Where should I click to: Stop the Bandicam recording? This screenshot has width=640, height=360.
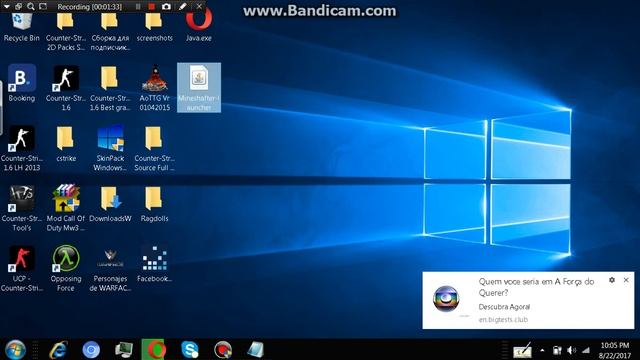pyautogui.click(x=152, y=7)
